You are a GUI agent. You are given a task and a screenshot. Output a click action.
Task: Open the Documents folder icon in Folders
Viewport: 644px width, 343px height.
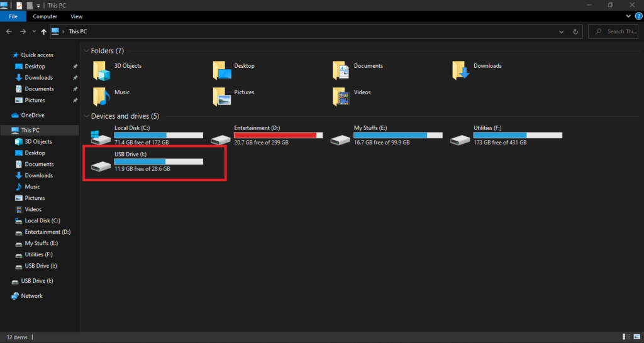point(341,70)
